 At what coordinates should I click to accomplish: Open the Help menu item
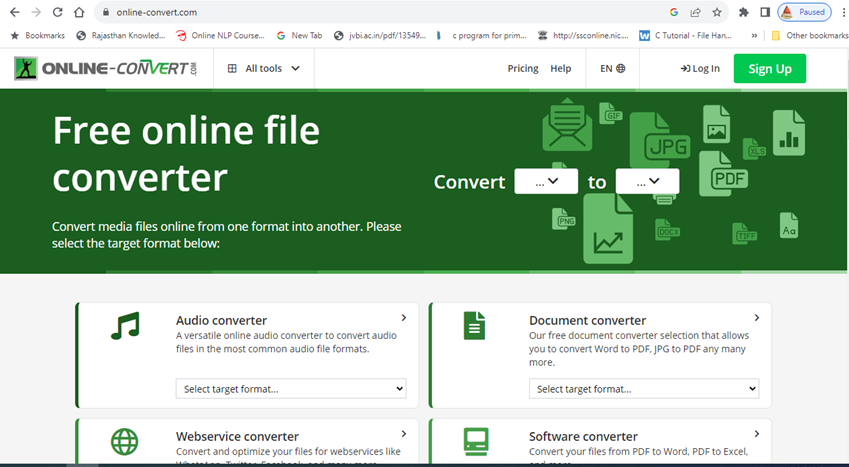(561, 69)
